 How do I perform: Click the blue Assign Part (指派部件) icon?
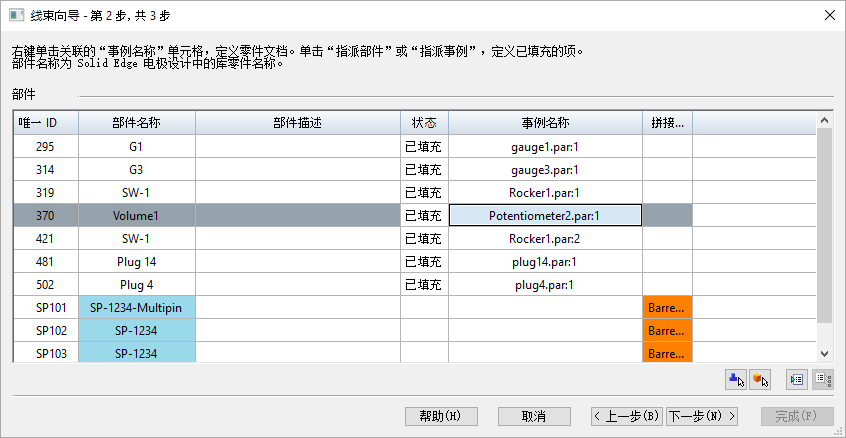[736, 380]
